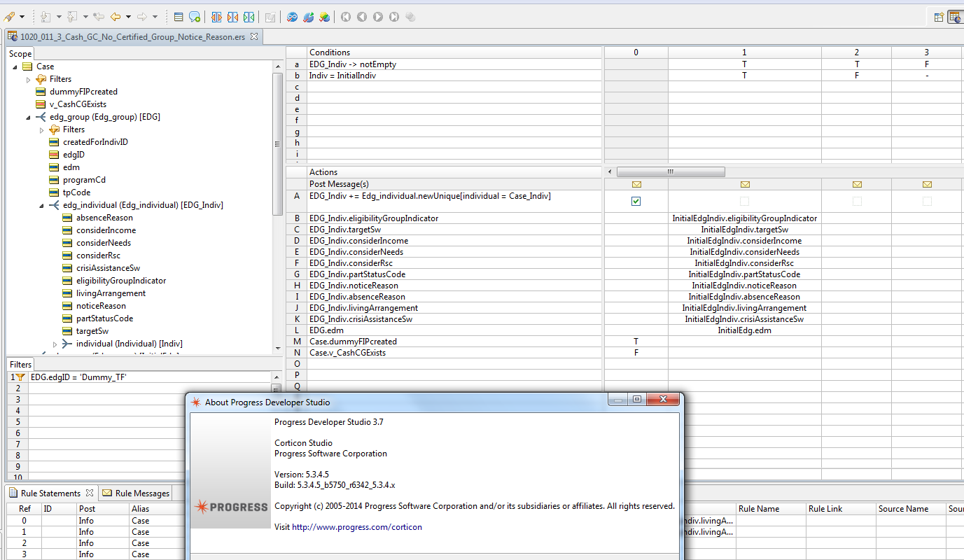
Task: Tick the action A checkbox in column 2
Action: (857, 202)
